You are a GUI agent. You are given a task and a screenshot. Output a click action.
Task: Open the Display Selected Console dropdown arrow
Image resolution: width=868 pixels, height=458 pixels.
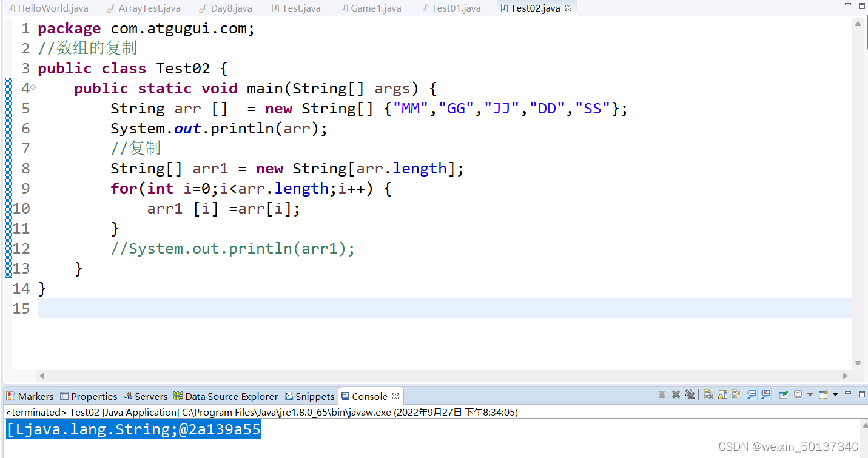point(810,394)
